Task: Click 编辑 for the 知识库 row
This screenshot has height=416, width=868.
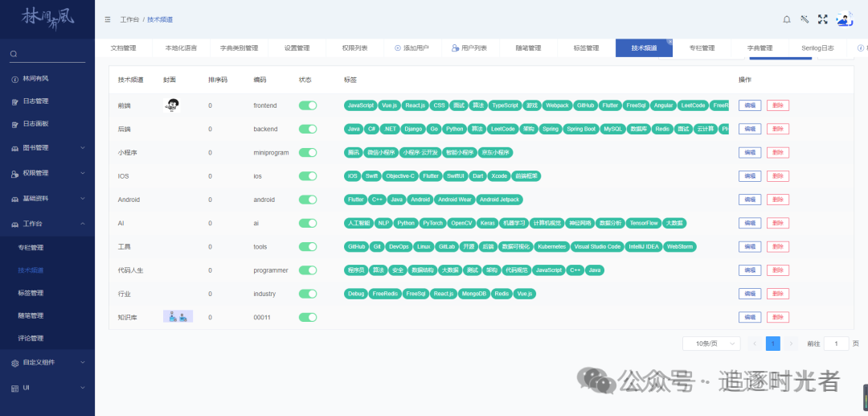Action: coord(750,317)
